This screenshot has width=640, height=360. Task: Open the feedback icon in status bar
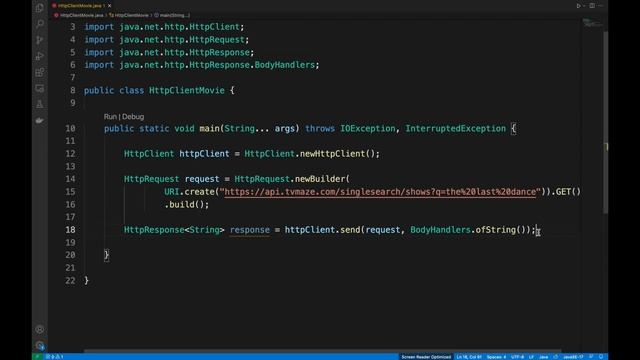pos(591,357)
